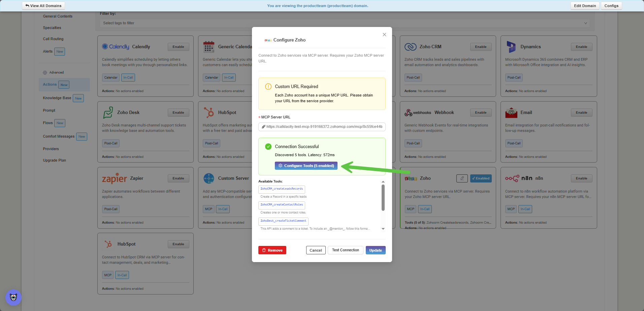Click Configure Tools (5 enabled) button

(x=306, y=166)
